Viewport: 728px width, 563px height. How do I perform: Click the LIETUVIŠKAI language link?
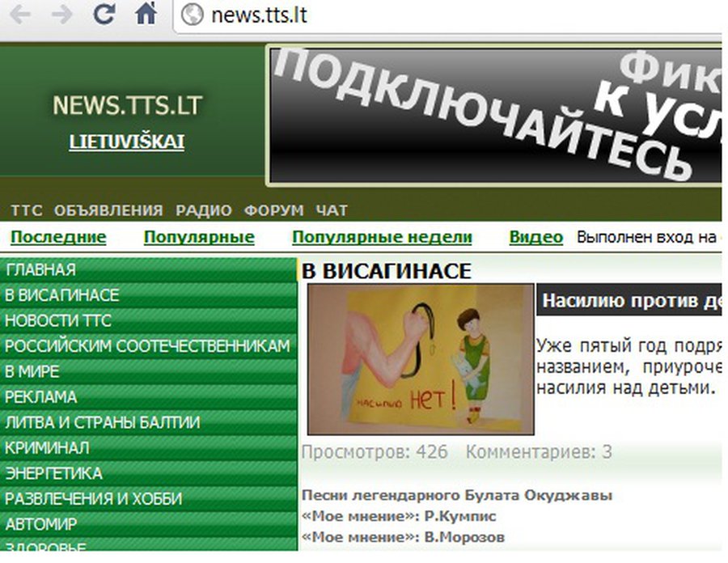click(127, 141)
